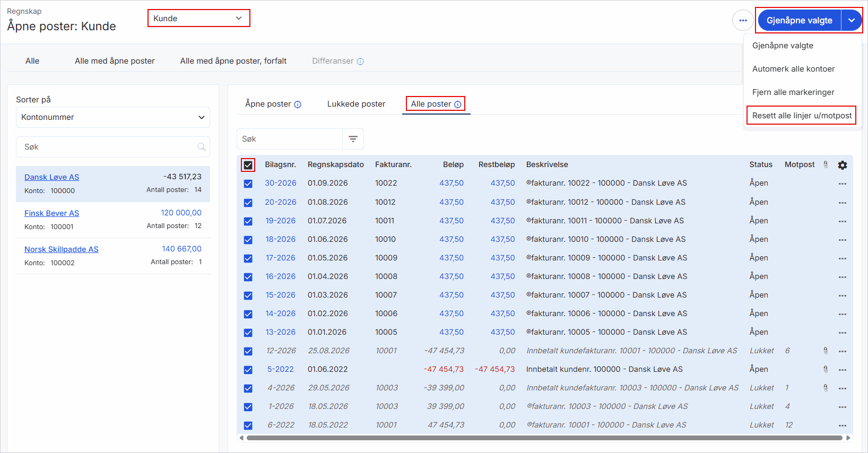Screen dimensions: 868x453
Task: Uncheck the row 20-2026 checkbox
Action: coord(248,203)
